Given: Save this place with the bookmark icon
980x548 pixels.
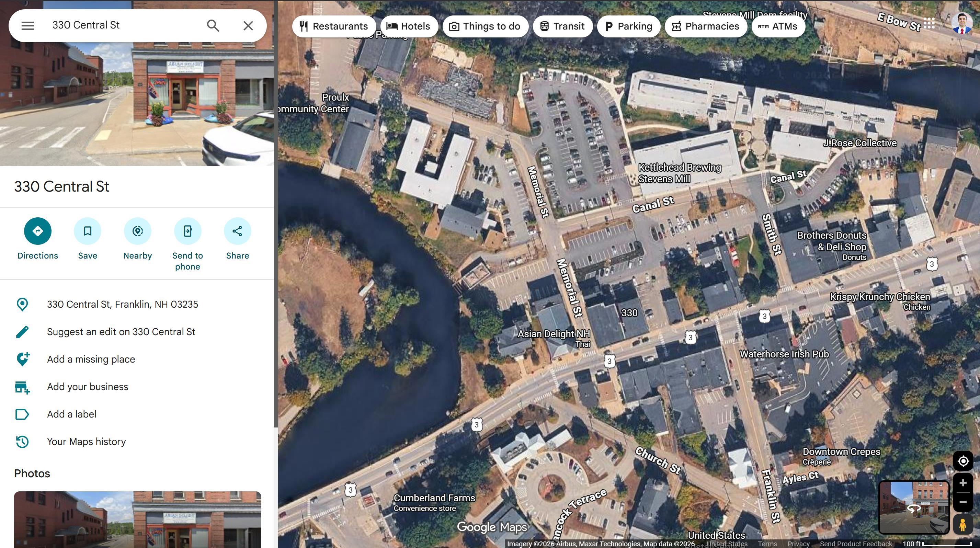Looking at the screenshot, I should pyautogui.click(x=88, y=239).
